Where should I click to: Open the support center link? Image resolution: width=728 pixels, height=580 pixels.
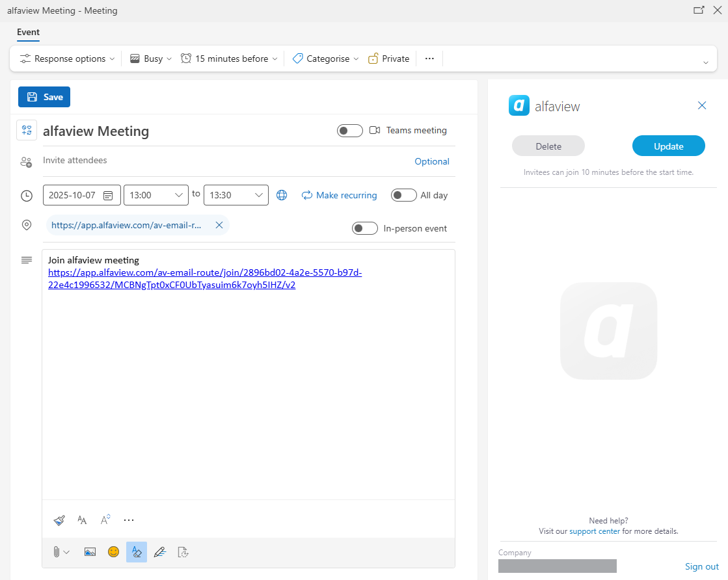pos(594,531)
